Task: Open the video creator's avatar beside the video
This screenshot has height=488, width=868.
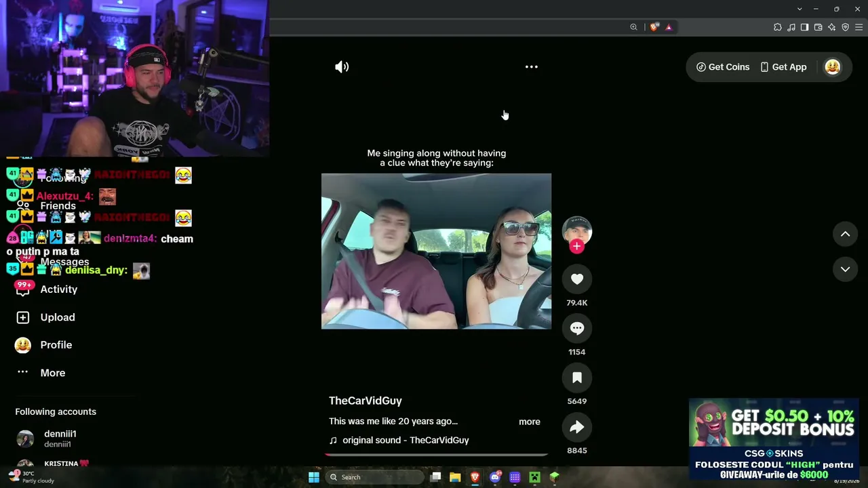Action: (577, 230)
